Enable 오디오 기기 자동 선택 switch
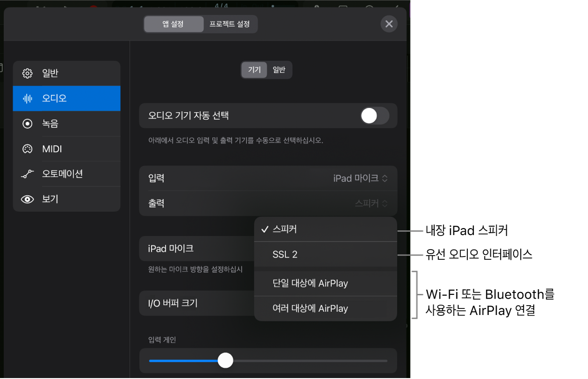588x379 pixels. pos(374,115)
